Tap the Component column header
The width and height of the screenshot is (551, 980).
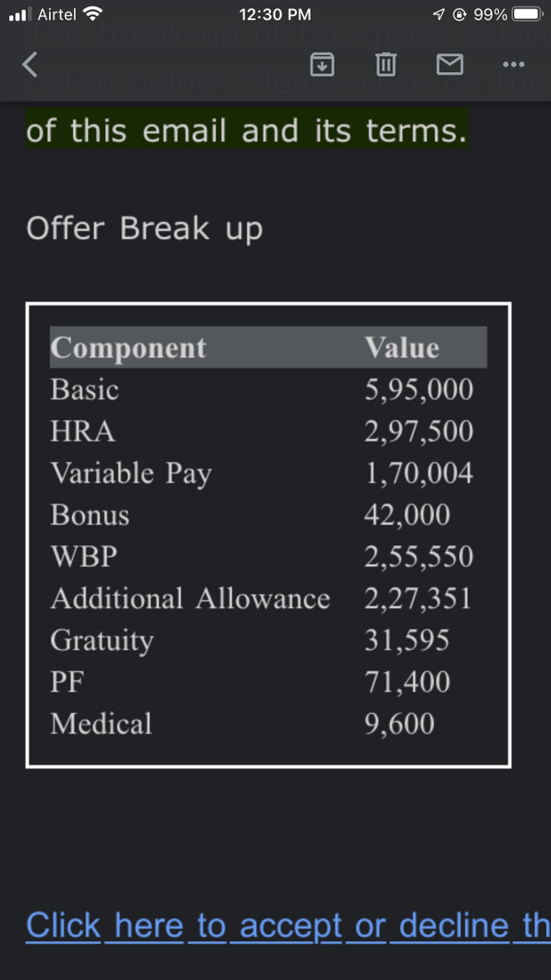pyautogui.click(x=128, y=347)
